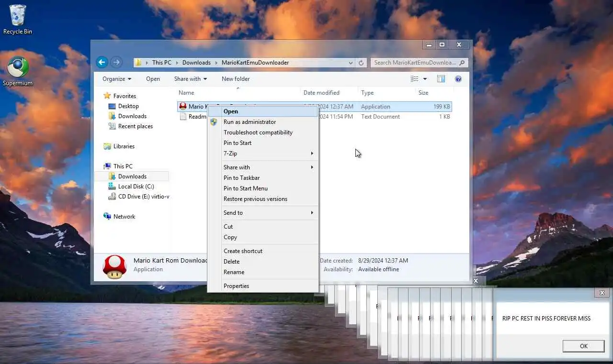Click Open in the Explorer toolbar
The width and height of the screenshot is (613, 364).
[153, 79]
